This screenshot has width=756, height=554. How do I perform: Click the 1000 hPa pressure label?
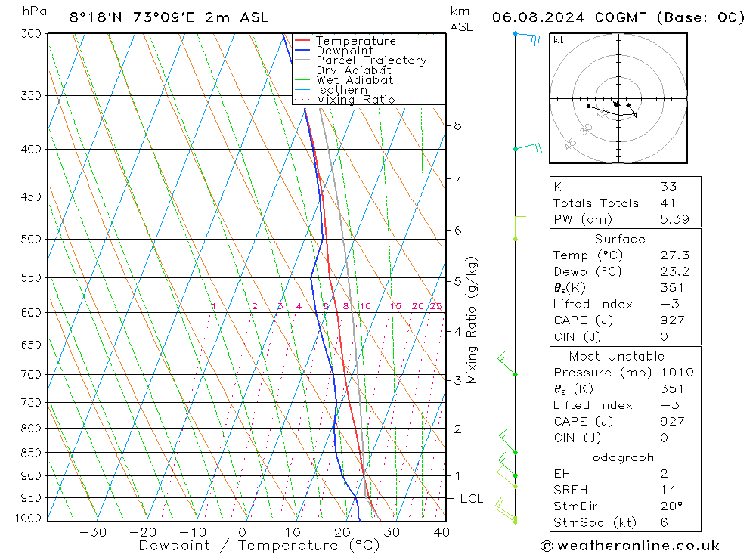point(29,518)
